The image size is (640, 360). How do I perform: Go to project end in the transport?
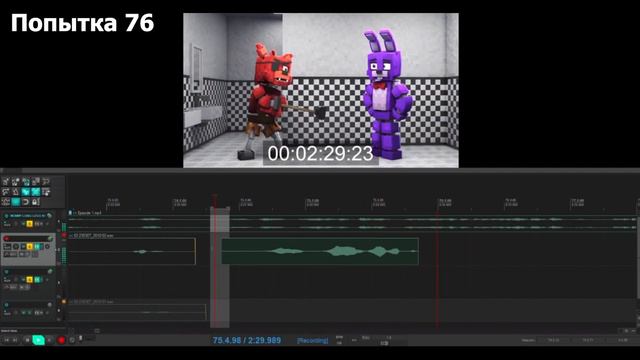[15, 340]
